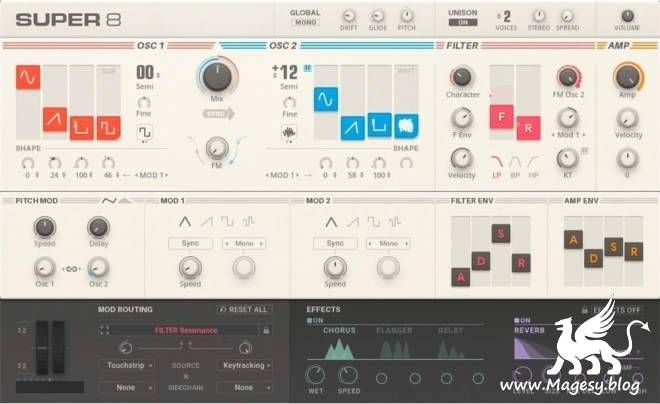The width and height of the screenshot is (660, 404).
Task: Select random LFO shape in MOD 2
Action: pyautogui.click(x=394, y=221)
